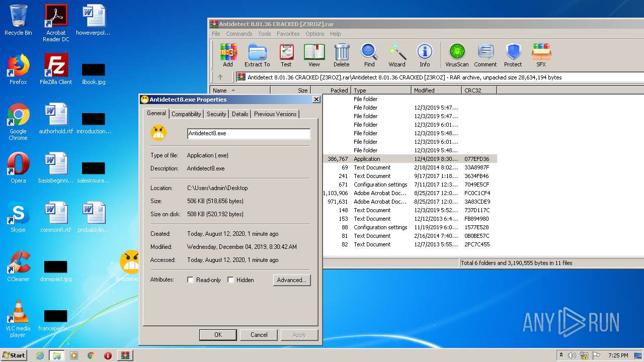Screen dimensions: 644x362
Task: Open the View toolbar icon
Action: point(314,55)
